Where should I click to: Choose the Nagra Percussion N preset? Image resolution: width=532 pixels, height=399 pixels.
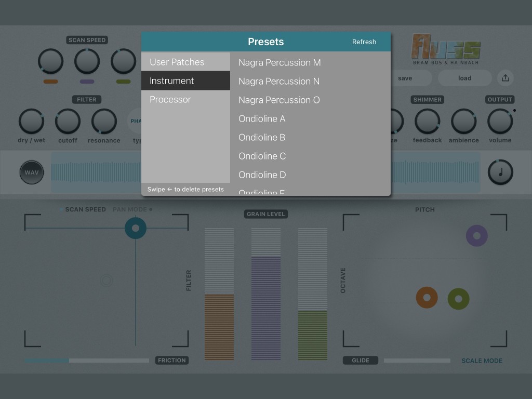point(279,81)
